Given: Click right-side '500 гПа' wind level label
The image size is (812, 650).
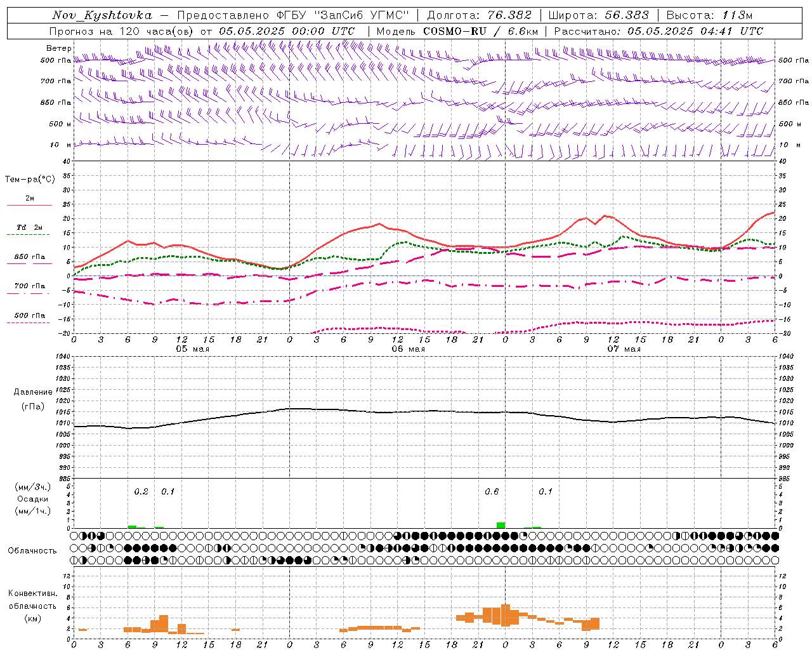Looking at the screenshot, I should [794, 60].
